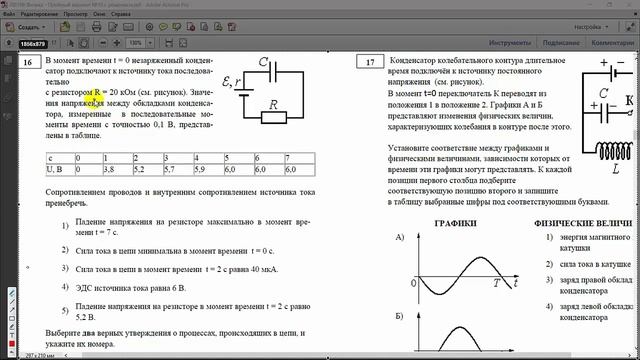Click the page size label 297 x 210 мм
This screenshot has width=640, height=360.
point(40,356)
